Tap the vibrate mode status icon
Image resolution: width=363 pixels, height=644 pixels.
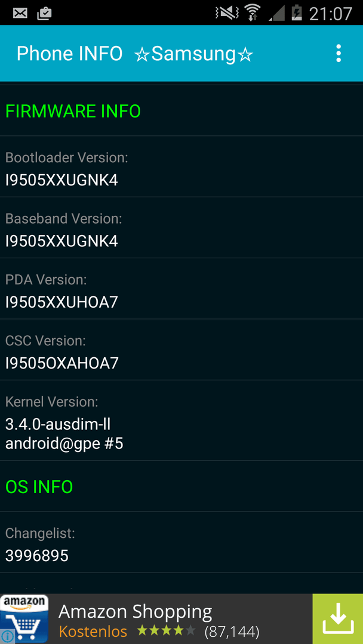226,13
